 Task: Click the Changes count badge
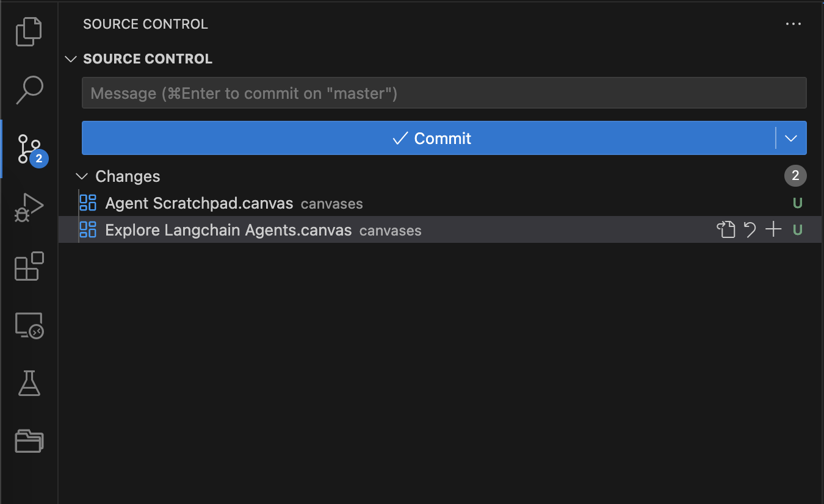795,176
